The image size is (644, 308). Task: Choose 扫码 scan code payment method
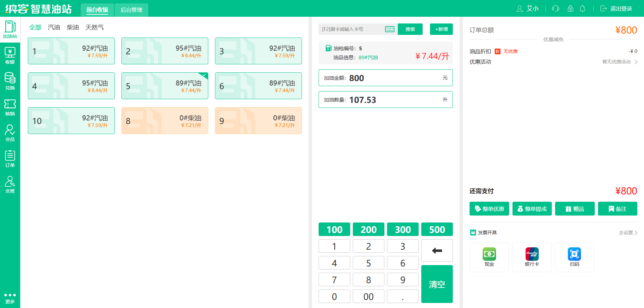coord(575,257)
